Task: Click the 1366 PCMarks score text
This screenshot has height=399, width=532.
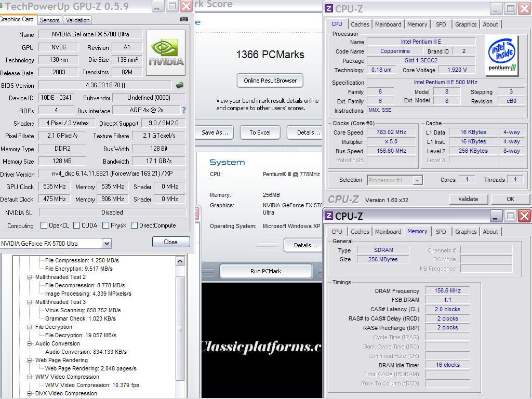Action: (x=270, y=55)
